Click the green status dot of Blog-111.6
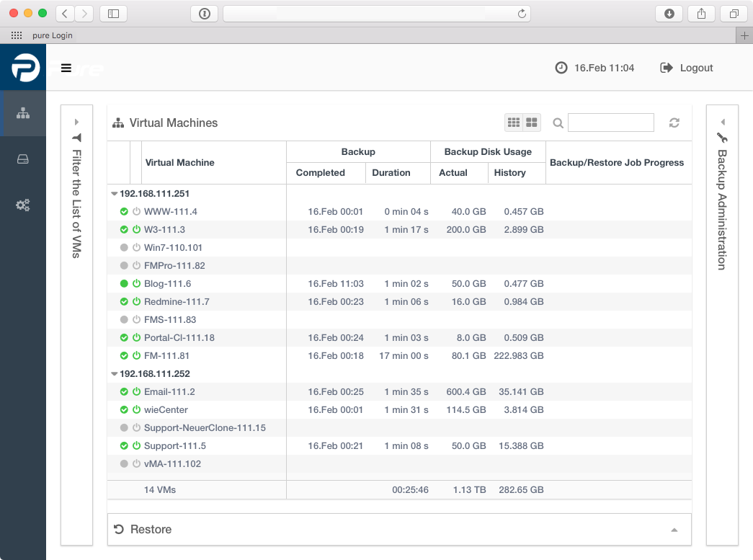This screenshot has width=753, height=560. click(x=124, y=283)
